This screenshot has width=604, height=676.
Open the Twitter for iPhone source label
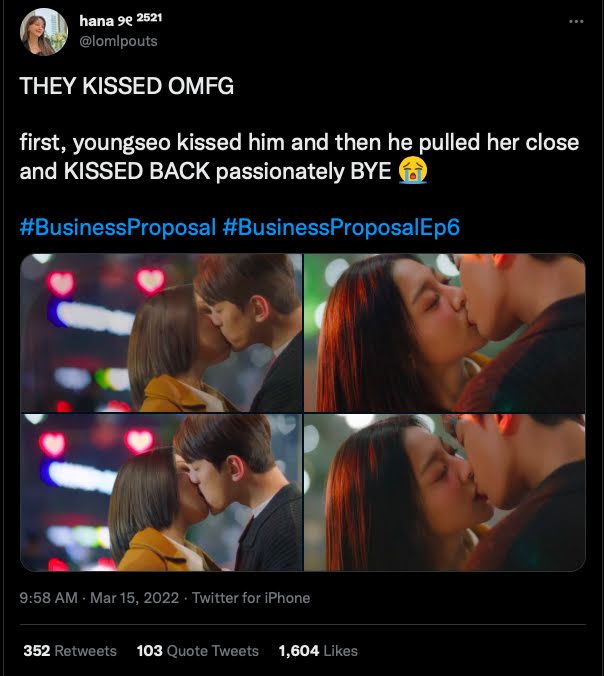click(251, 598)
